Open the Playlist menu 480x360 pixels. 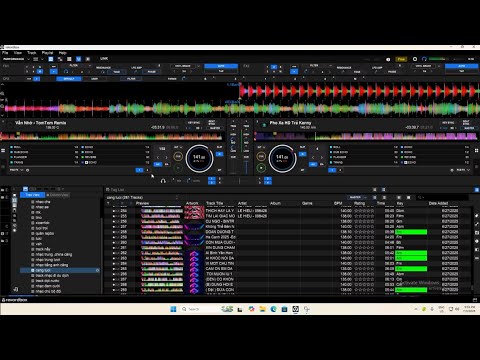point(47,53)
